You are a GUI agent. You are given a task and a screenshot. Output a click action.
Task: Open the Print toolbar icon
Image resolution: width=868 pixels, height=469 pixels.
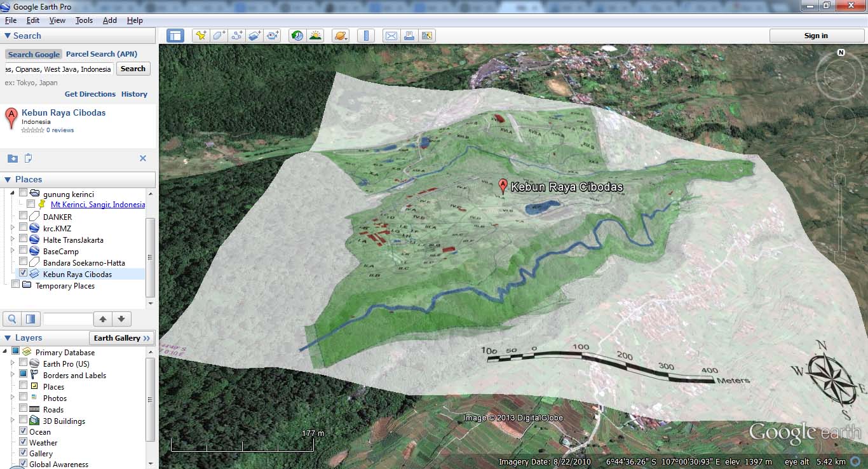409,36
